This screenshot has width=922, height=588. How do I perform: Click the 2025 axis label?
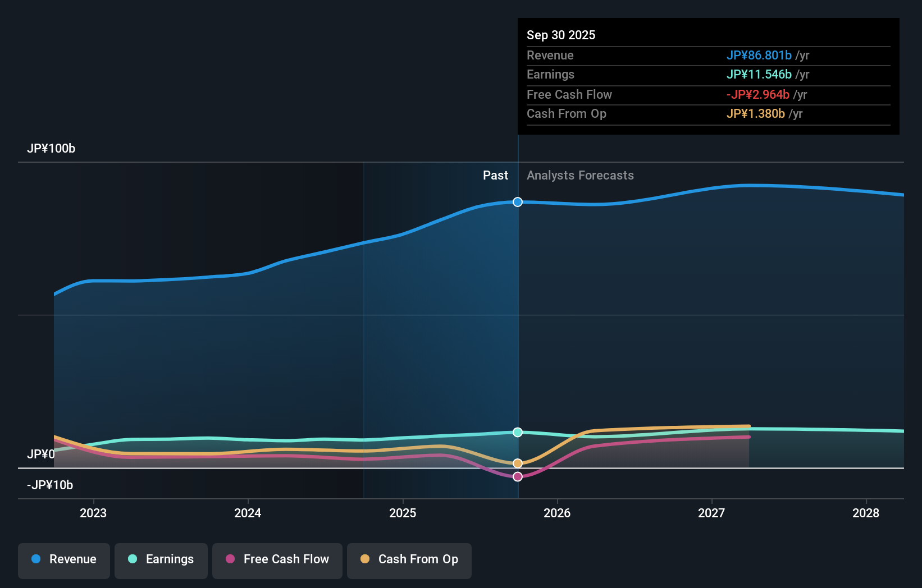pyautogui.click(x=402, y=513)
